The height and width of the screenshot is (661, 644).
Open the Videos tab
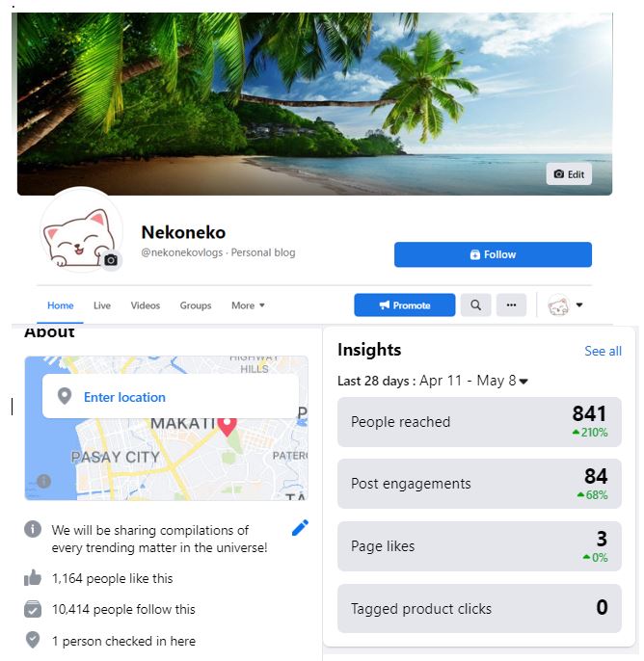point(145,305)
